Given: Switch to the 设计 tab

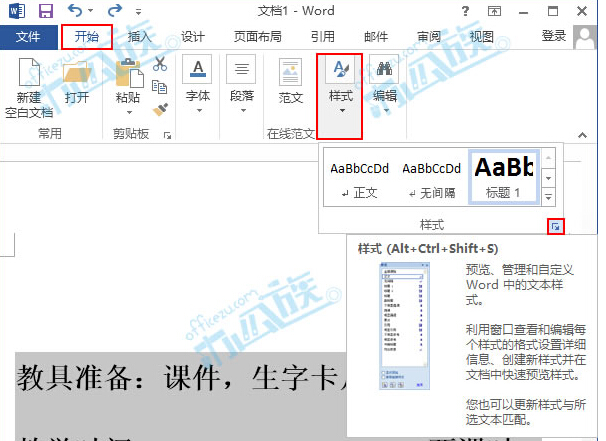Looking at the screenshot, I should (x=192, y=37).
